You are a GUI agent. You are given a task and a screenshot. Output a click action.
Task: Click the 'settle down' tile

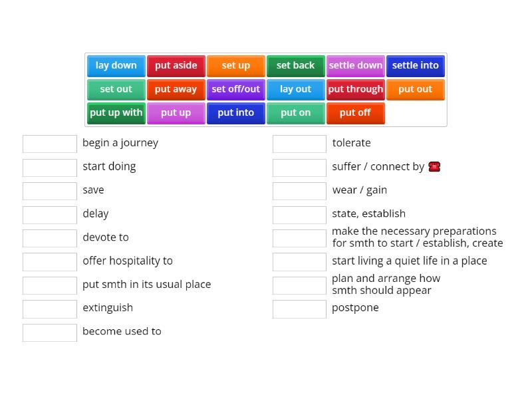[356, 66]
